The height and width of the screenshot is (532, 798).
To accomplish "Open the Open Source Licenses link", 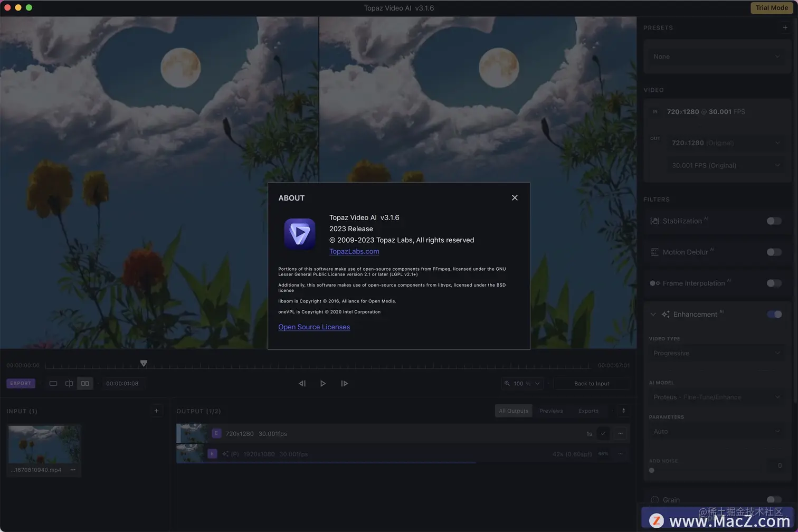I will pyautogui.click(x=314, y=327).
